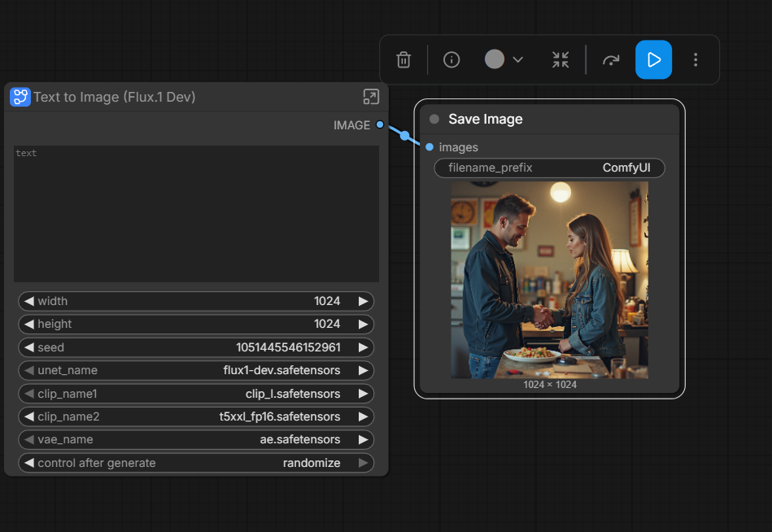Image resolution: width=772 pixels, height=532 pixels.
Task: Select previous clip_name2 option
Action: click(x=29, y=416)
